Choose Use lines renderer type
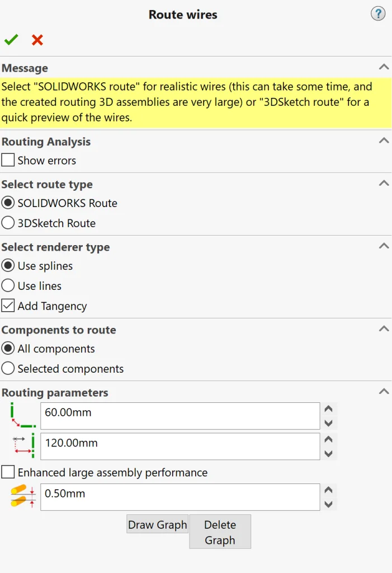The width and height of the screenshot is (392, 573). (8, 286)
